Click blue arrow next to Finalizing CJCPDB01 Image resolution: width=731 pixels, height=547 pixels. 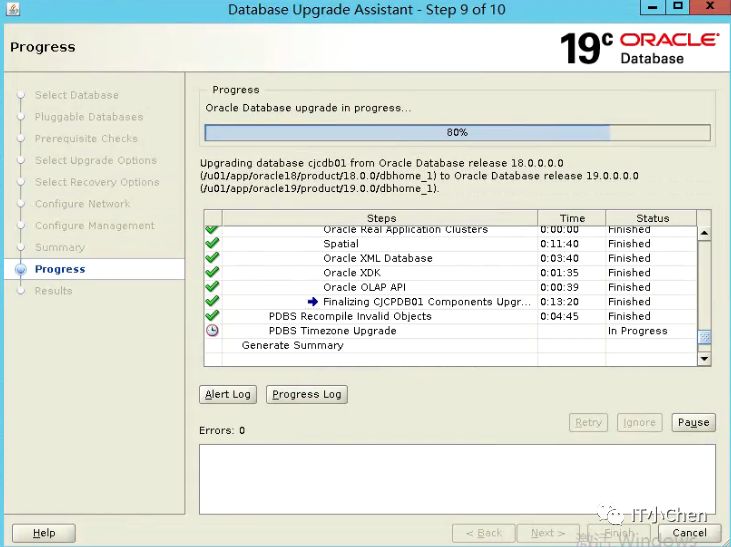313,302
